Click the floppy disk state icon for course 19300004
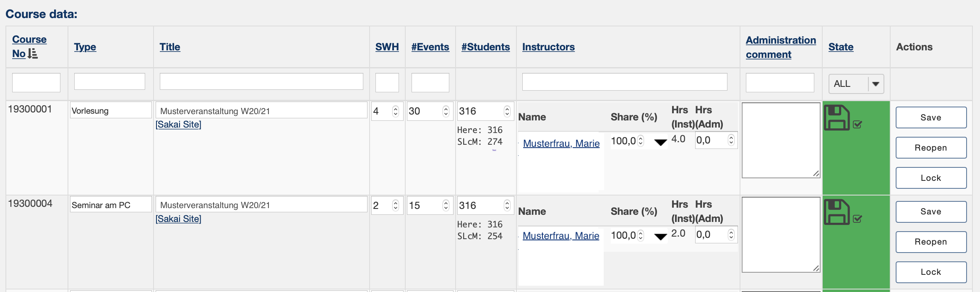 tap(837, 212)
